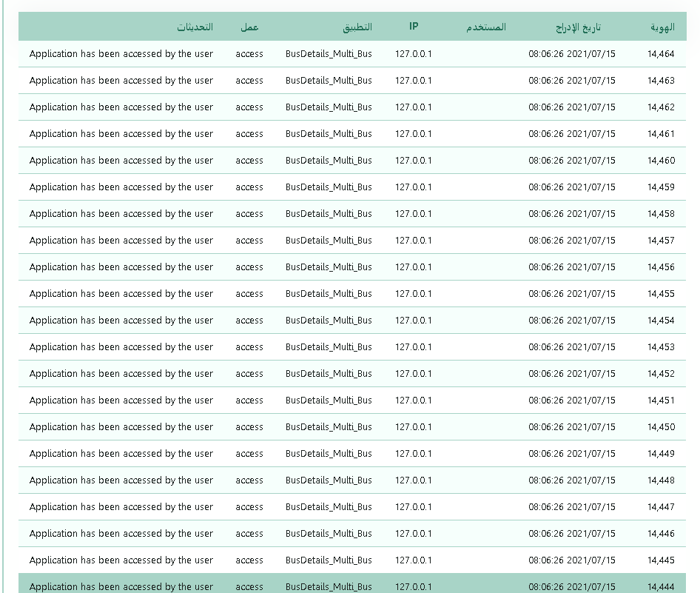This screenshot has height=593, width=700.
Task: Click IP 127.0.0.1 in row 14,452
Action: [x=414, y=374]
